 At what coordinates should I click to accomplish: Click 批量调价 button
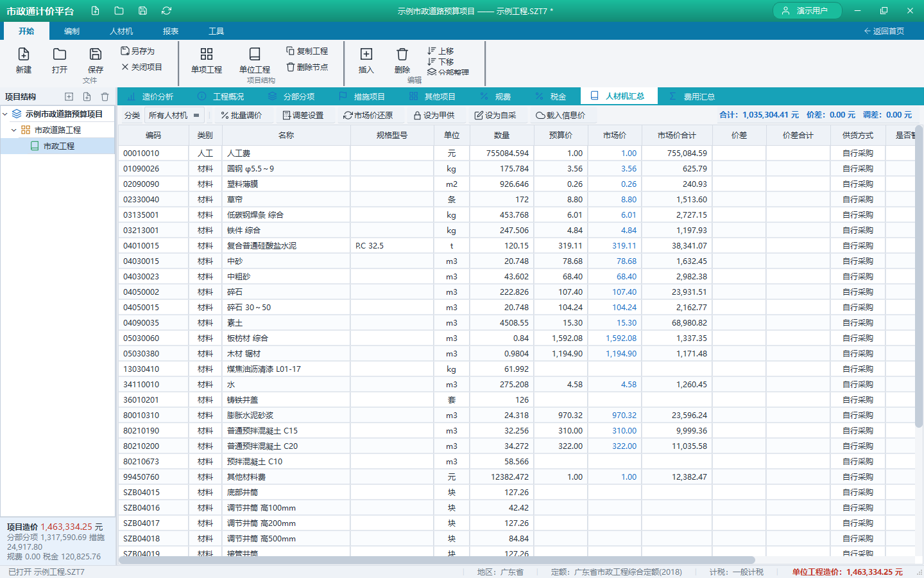[x=241, y=115]
